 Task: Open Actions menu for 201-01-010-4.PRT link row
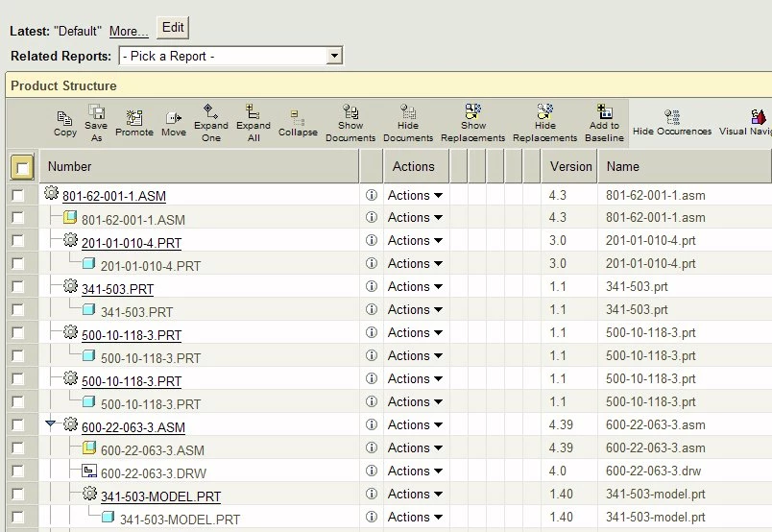coord(415,240)
